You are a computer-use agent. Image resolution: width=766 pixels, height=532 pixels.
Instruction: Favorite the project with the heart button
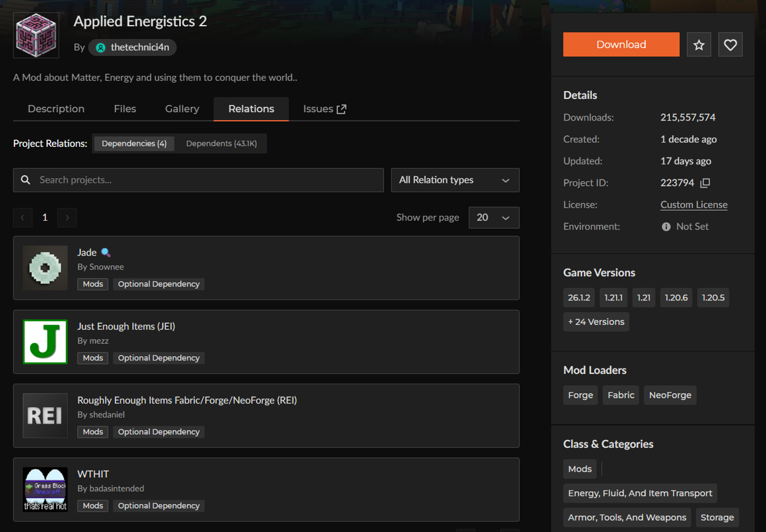pos(730,45)
